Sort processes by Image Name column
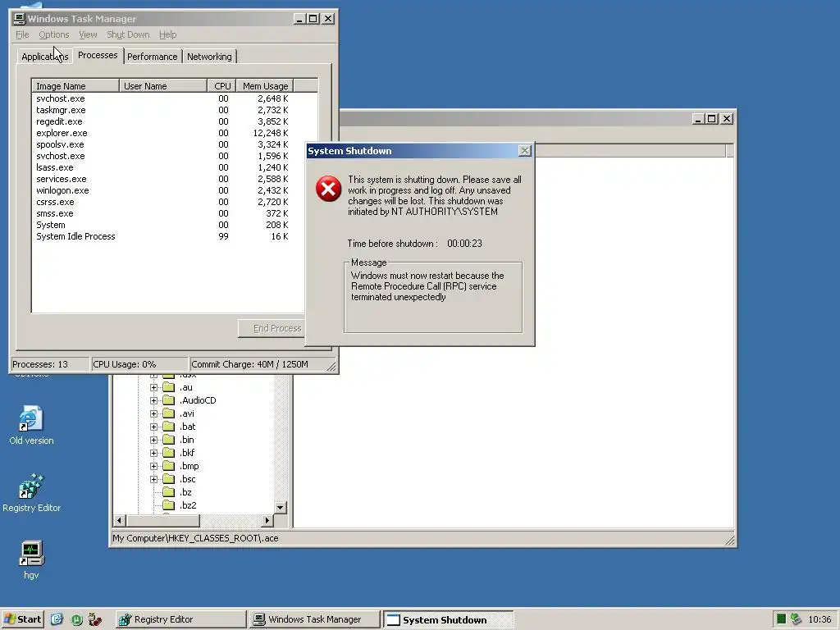Image resolution: width=840 pixels, height=630 pixels. click(x=75, y=85)
